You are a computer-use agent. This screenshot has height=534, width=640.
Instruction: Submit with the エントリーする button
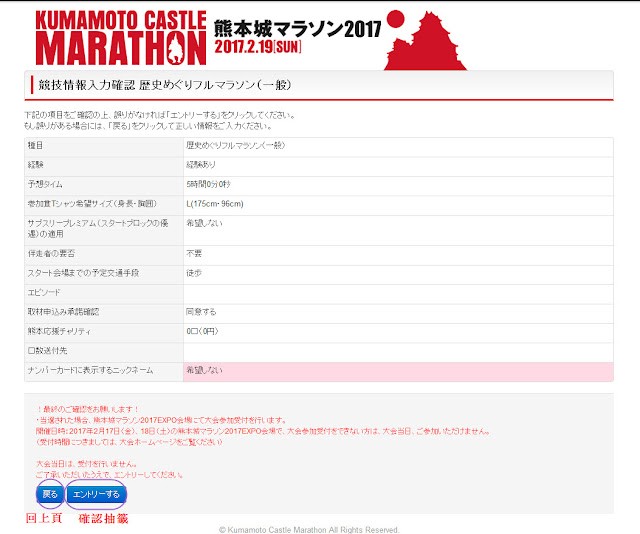pyautogui.click(x=96, y=494)
